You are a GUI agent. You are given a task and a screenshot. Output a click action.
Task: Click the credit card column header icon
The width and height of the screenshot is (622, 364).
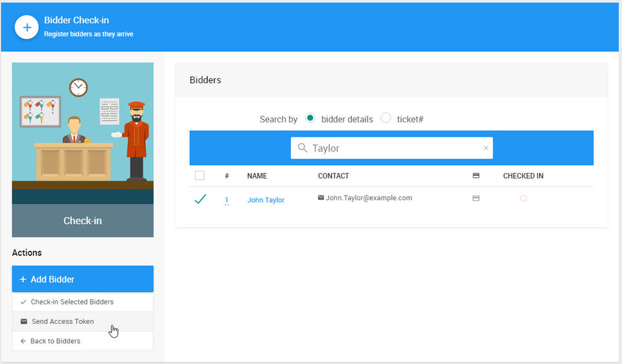(476, 176)
